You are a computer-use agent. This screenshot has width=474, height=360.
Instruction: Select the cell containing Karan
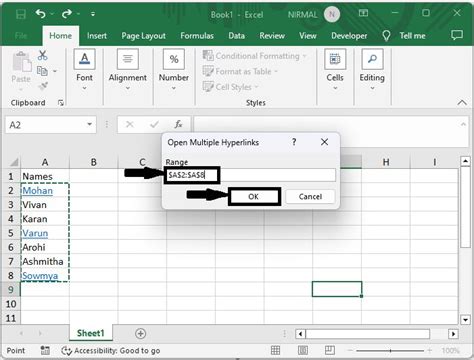[x=45, y=219]
